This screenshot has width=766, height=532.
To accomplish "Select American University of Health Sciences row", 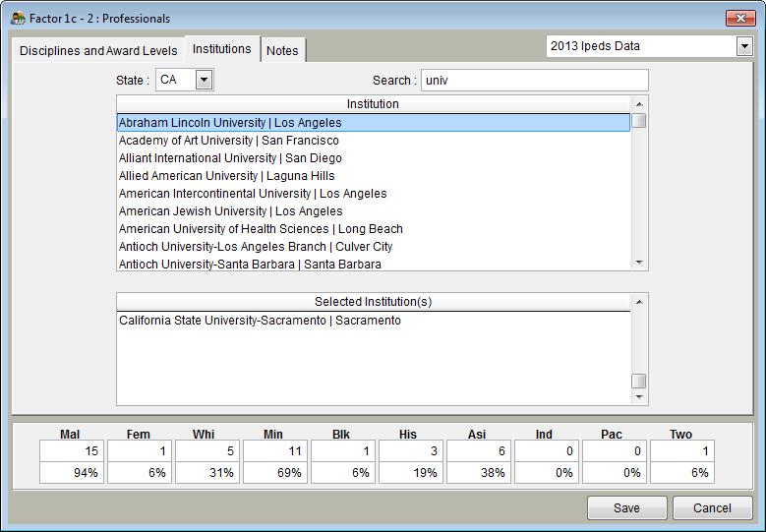I will click(x=374, y=228).
